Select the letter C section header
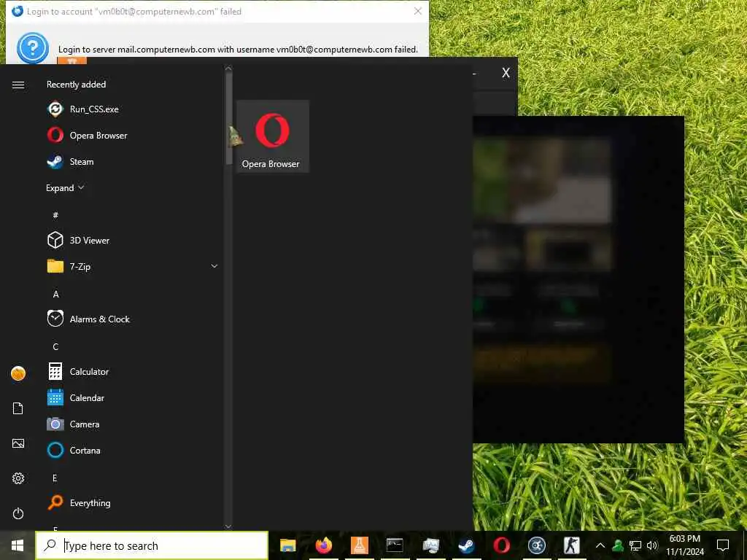The width and height of the screenshot is (747, 560). click(x=55, y=346)
